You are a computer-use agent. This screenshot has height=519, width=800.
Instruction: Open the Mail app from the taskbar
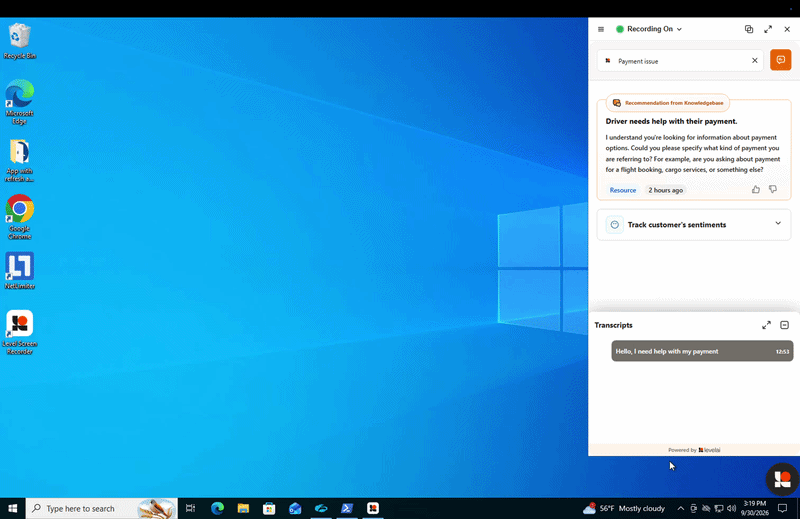click(295, 508)
